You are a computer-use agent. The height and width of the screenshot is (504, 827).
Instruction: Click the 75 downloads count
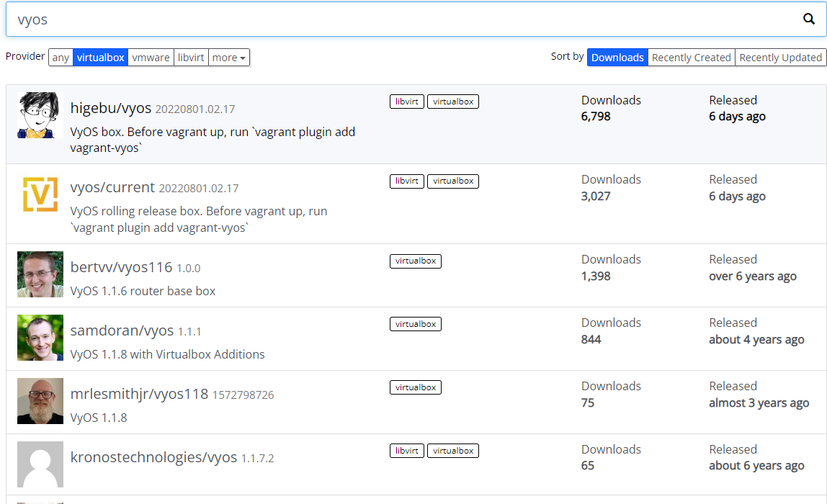pyautogui.click(x=588, y=402)
